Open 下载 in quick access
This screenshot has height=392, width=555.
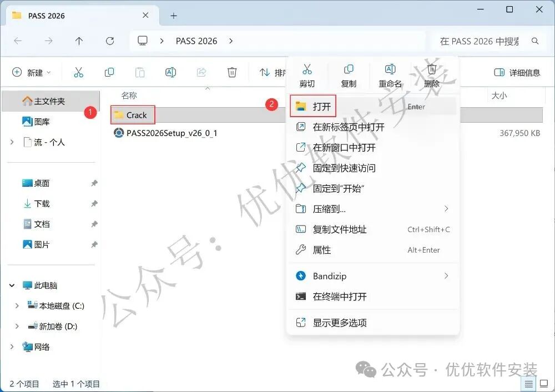click(x=36, y=204)
